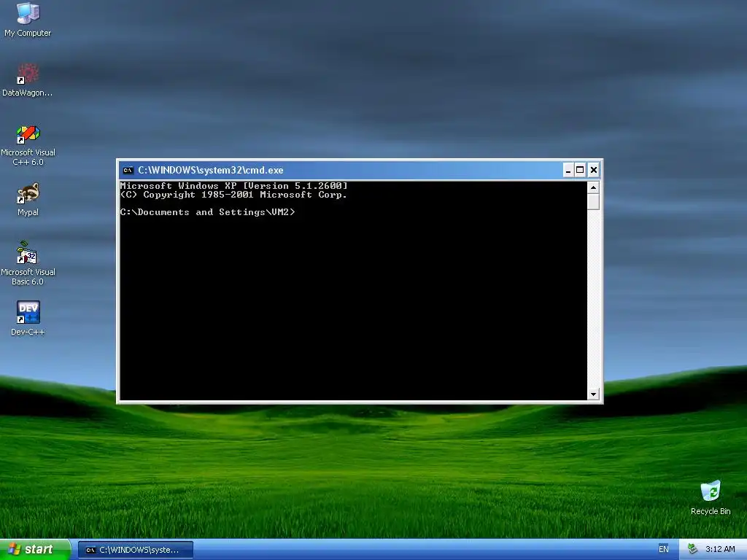747x560 pixels.
Task: Maximize the cmd.exe window
Action: click(580, 170)
